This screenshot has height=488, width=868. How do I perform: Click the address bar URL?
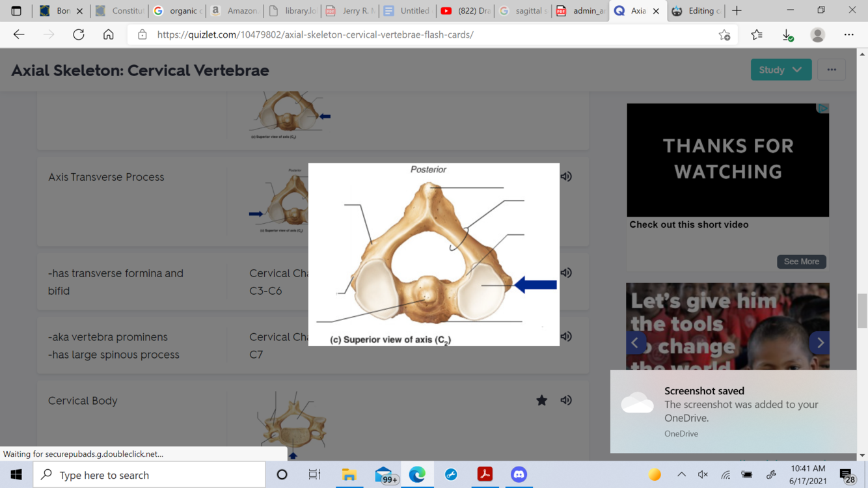pos(315,34)
